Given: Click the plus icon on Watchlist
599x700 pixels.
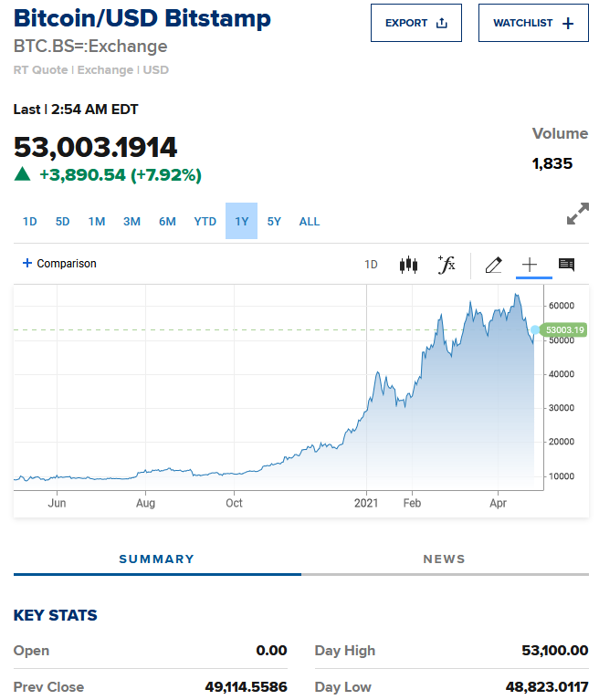Looking at the screenshot, I should (x=568, y=23).
